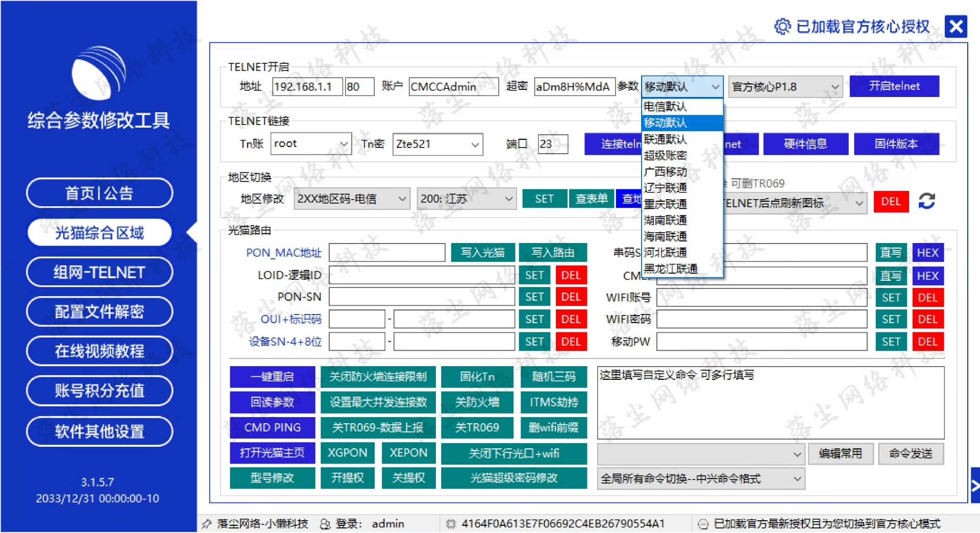Screen dimensions: 980x533
Task: Click the 一键重启 button
Action: pyautogui.click(x=272, y=377)
